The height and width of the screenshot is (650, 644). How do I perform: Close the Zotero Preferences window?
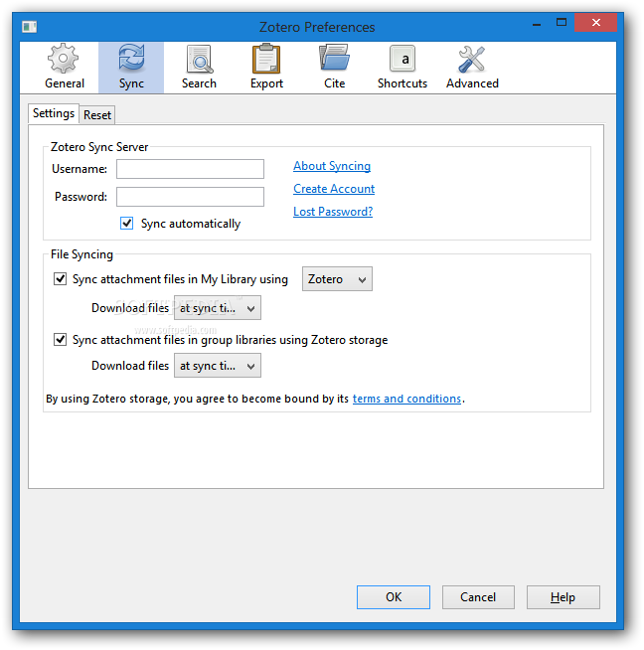[596, 23]
